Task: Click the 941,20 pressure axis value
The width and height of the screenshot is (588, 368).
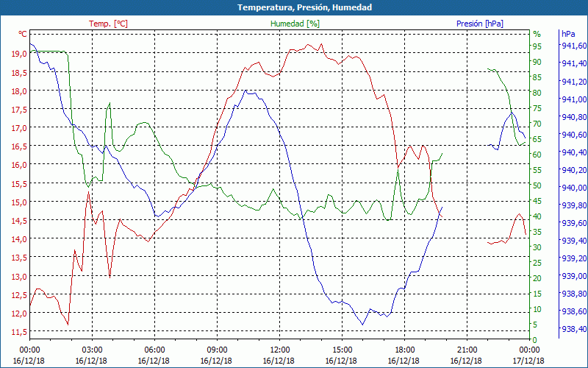Action: point(573,82)
